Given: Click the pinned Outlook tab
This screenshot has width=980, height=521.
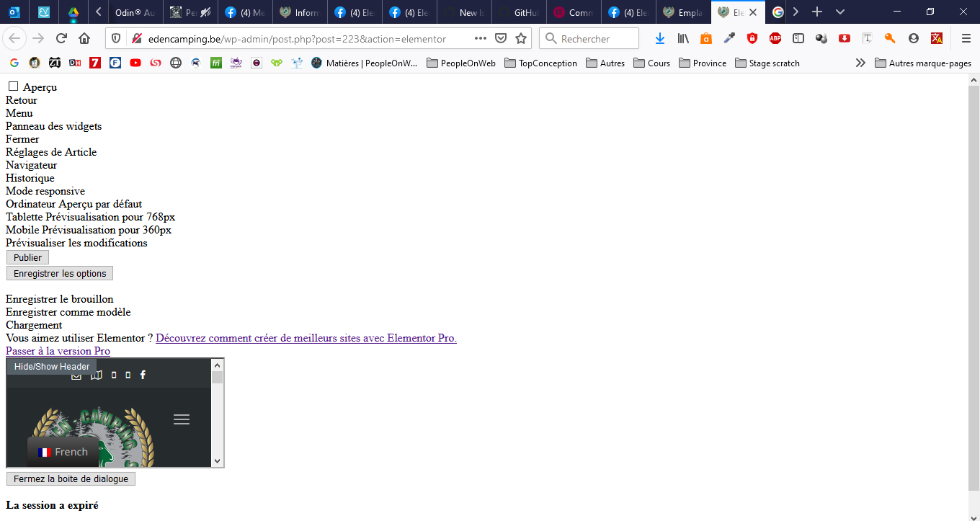Looking at the screenshot, I should (x=14, y=12).
